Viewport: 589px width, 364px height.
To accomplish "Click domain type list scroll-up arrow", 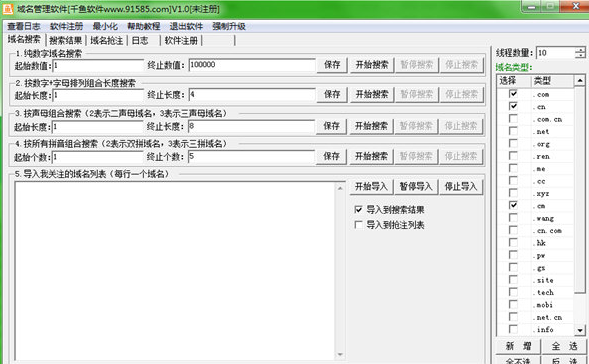I will pos(580,80).
